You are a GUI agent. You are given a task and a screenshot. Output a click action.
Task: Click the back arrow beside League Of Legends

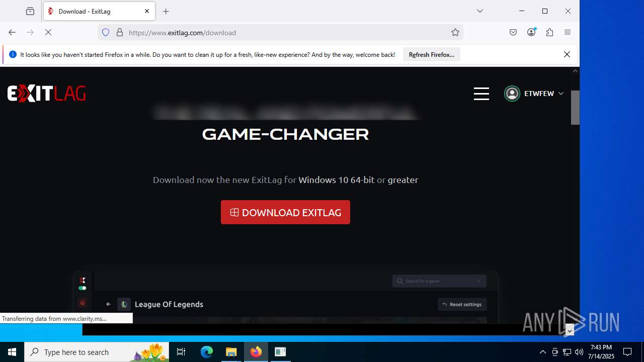(x=108, y=304)
